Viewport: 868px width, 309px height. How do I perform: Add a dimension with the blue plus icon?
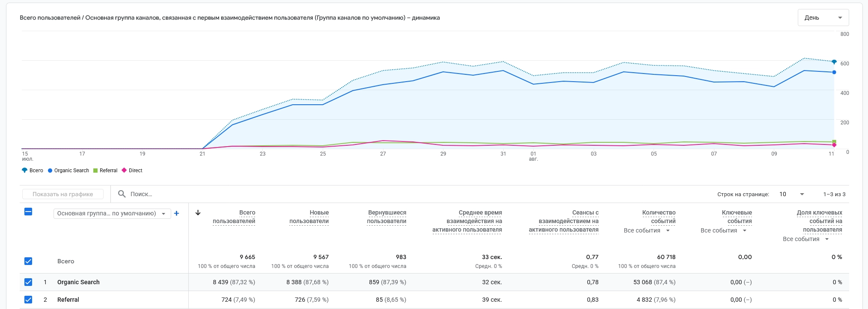pyautogui.click(x=176, y=213)
